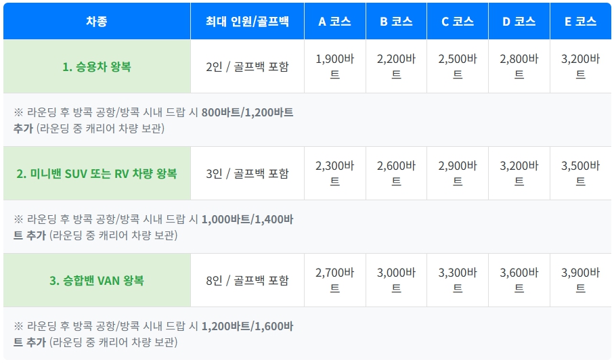
Task: Click the 3,600바트 price in D 코스
Action: (519, 280)
